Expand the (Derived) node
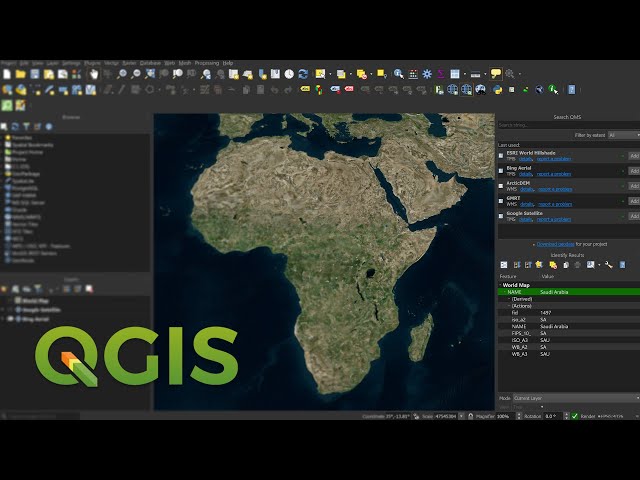Image resolution: width=640 pixels, height=480 pixels. coord(509,299)
